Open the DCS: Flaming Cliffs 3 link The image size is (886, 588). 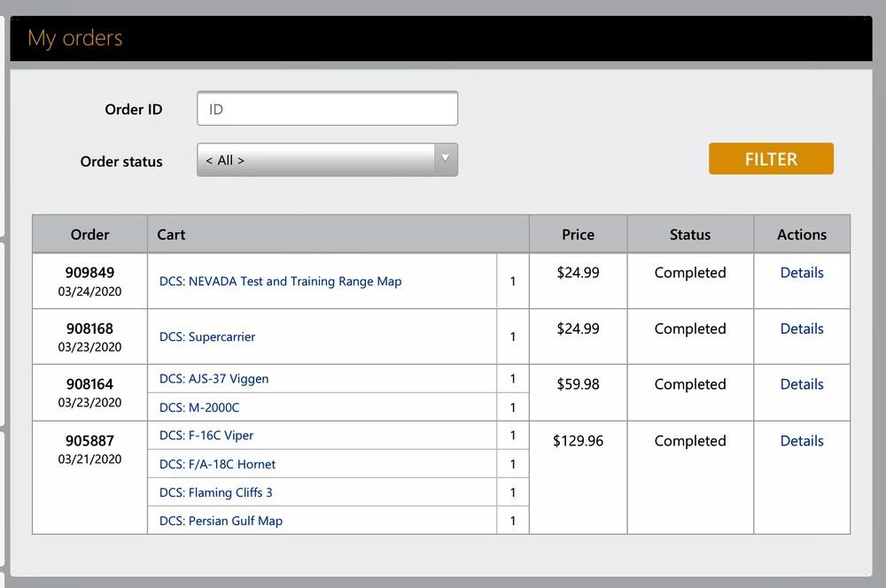point(216,492)
